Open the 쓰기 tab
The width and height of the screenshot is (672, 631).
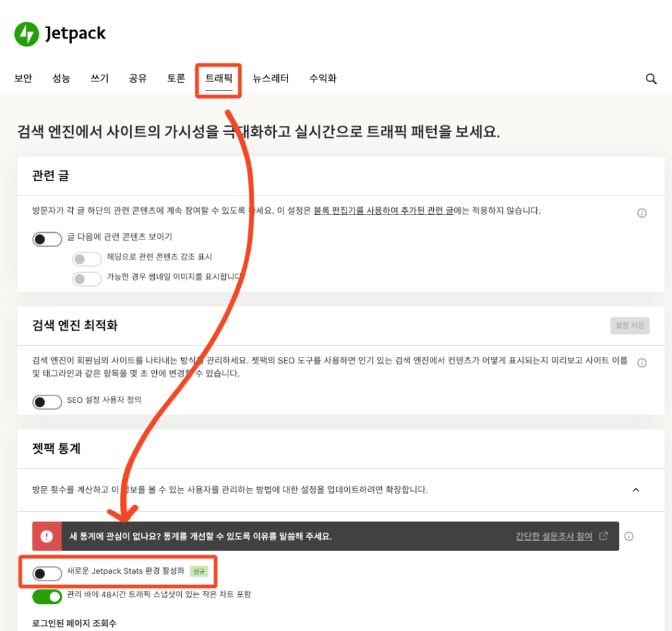click(100, 78)
